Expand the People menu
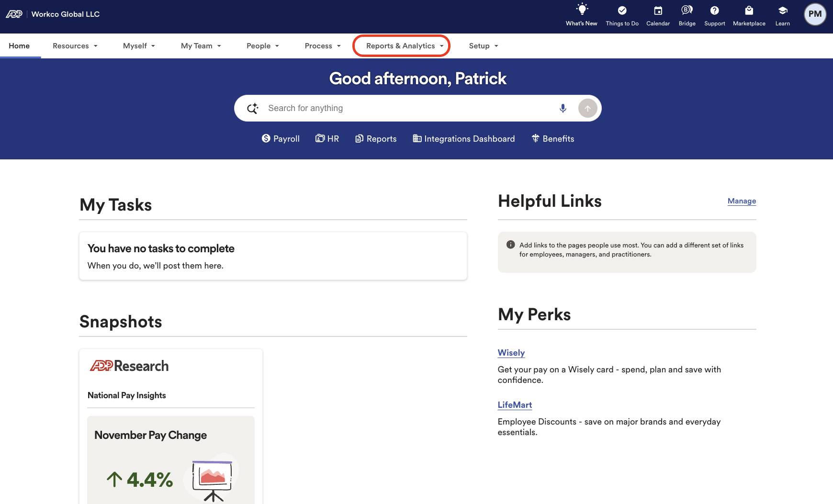The height and width of the screenshot is (504, 833). [263, 46]
